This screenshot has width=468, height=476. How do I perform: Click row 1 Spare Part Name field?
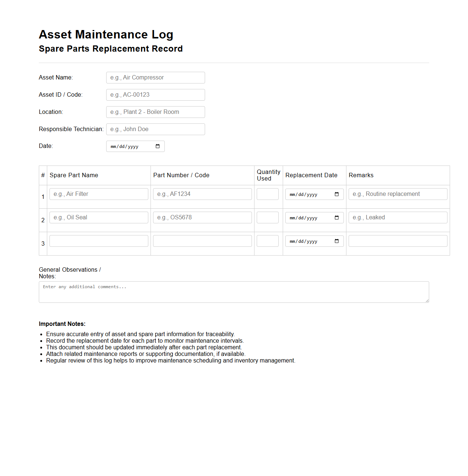point(99,194)
